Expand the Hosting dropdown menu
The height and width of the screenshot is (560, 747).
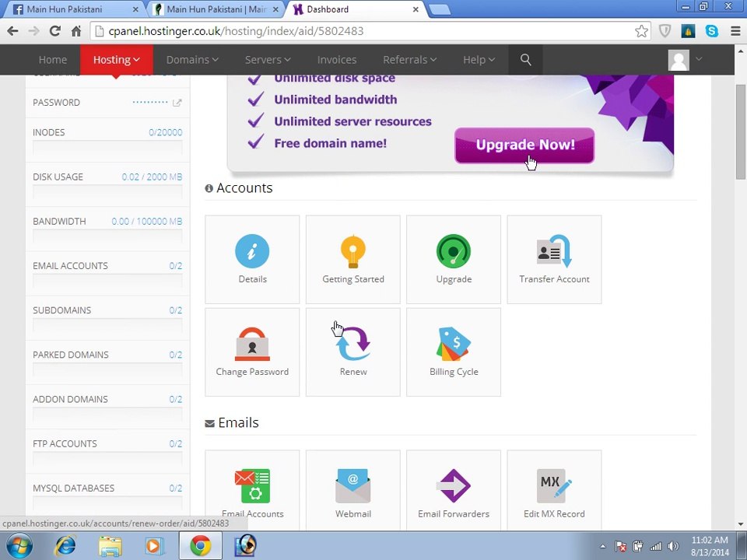(x=117, y=60)
